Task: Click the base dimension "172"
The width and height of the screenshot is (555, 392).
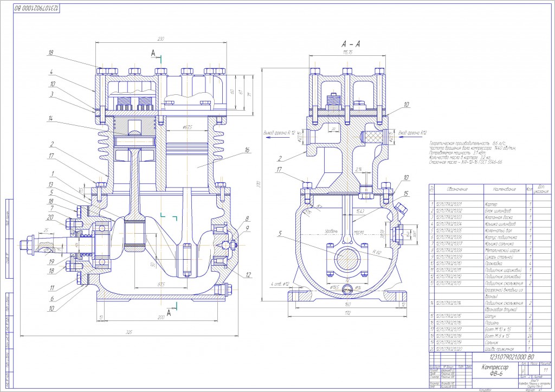Action: pos(347,313)
